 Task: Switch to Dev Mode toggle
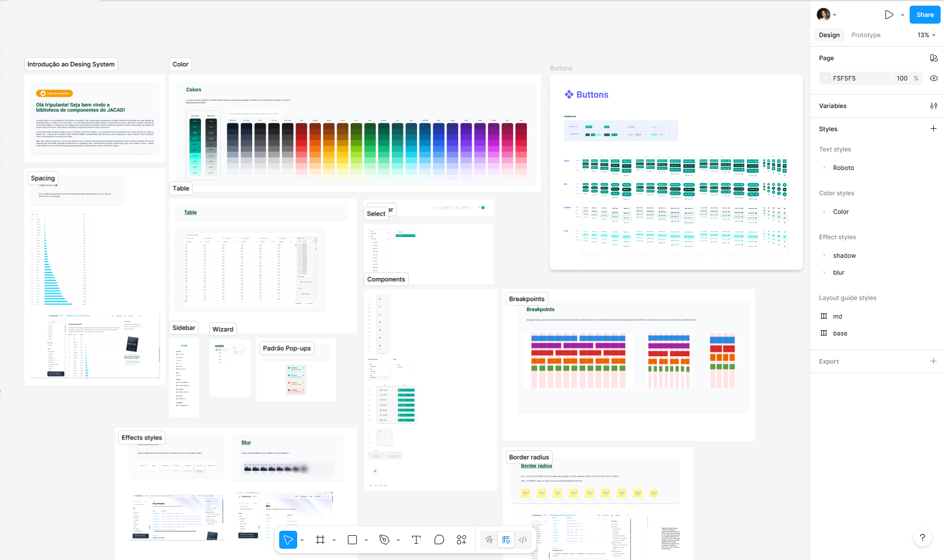click(523, 540)
